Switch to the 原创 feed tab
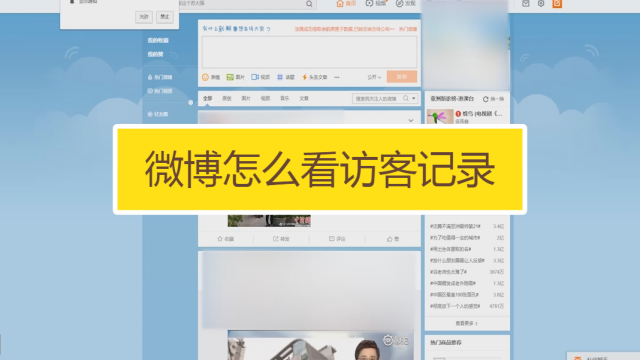Screen dimensions: 640x360 point(227,98)
